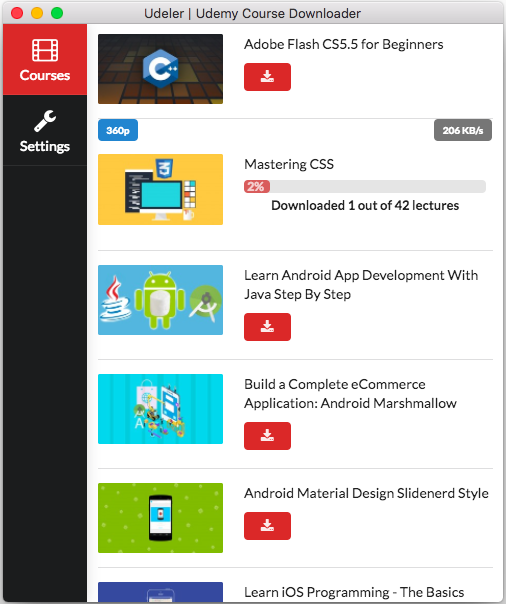Click the Android Material Design course thumbnail
This screenshot has width=506, height=604.
(160, 518)
